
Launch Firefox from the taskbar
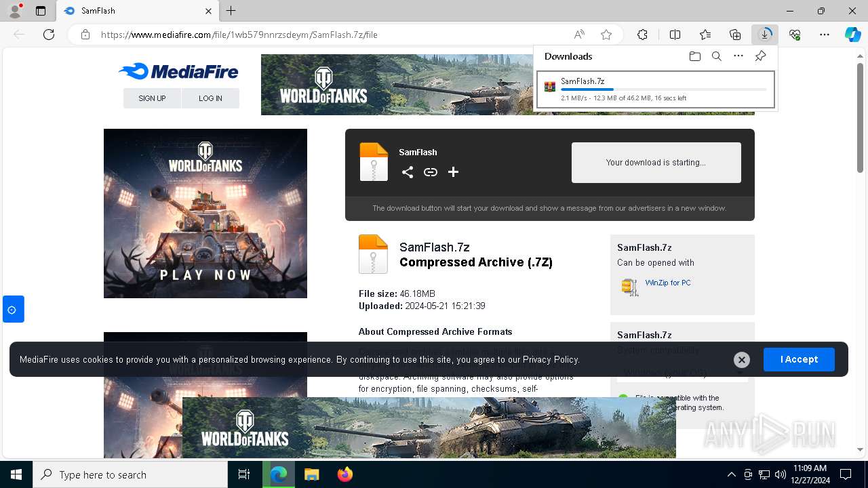(x=345, y=474)
